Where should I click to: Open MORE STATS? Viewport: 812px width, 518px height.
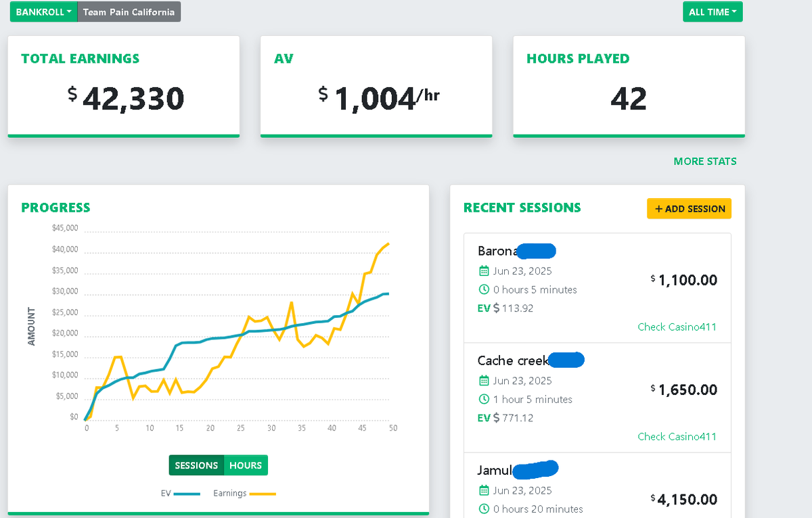click(705, 162)
